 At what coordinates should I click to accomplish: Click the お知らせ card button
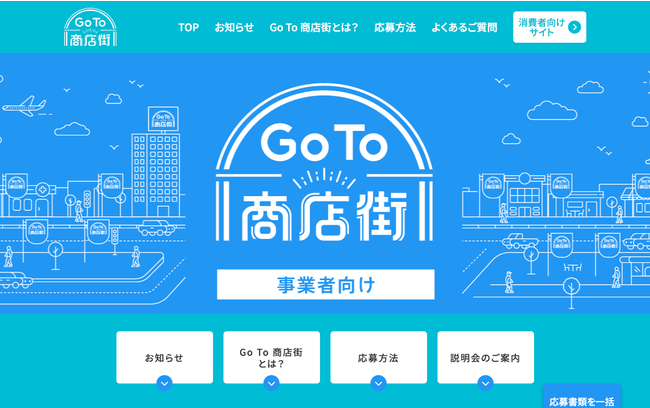(165, 357)
